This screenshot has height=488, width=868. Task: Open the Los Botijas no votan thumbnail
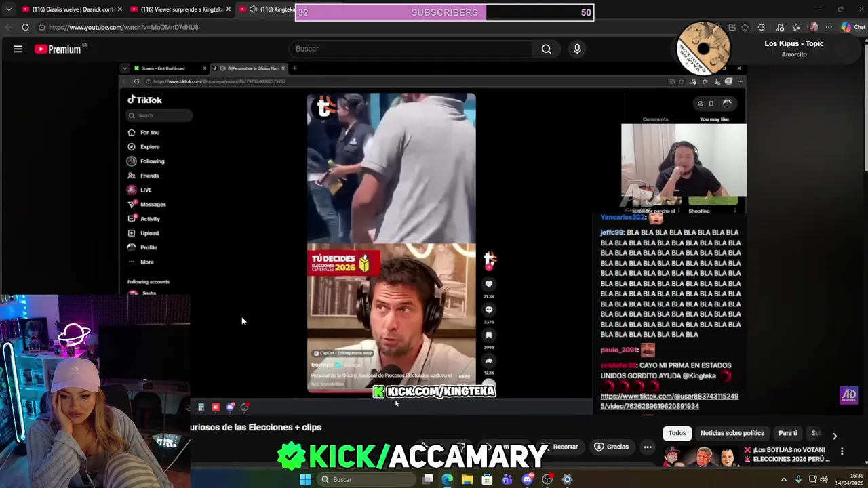tap(701, 455)
